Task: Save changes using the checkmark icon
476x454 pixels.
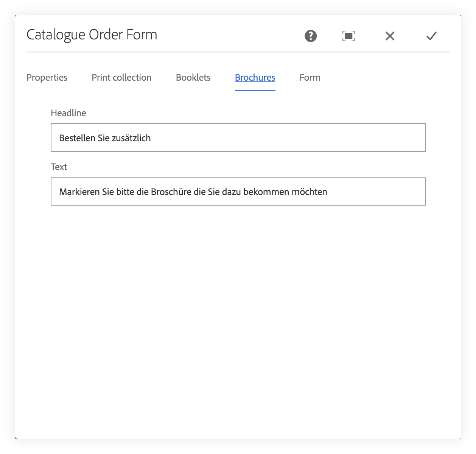Action: click(x=431, y=36)
